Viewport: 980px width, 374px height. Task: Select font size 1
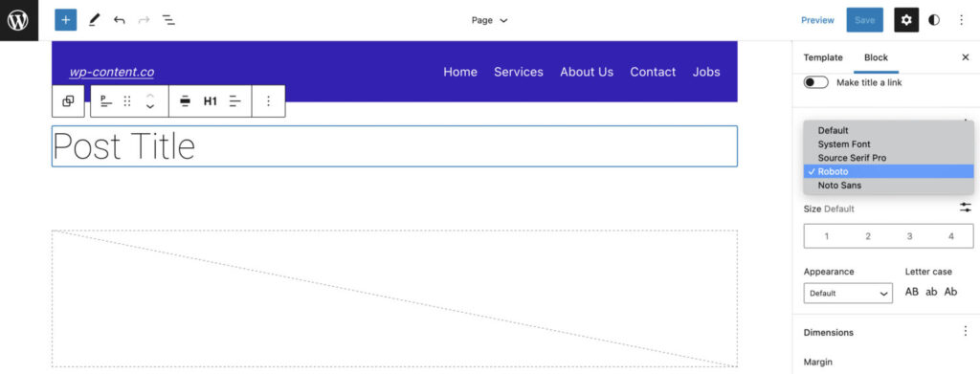click(826, 236)
